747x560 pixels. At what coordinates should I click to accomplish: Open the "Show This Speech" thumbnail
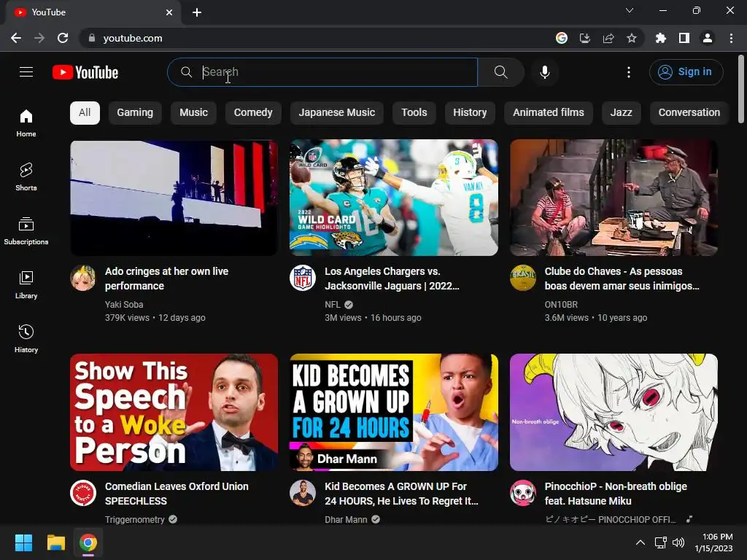coord(174,413)
